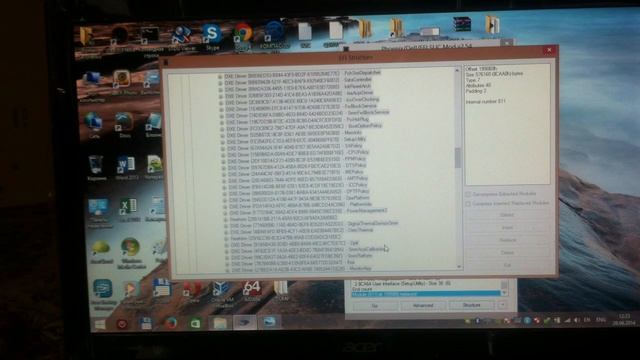Select the DigitalThermalSensorSmm DXE Driver row
Image resolution: width=640 pixels, height=360 pixels.
click(x=314, y=224)
